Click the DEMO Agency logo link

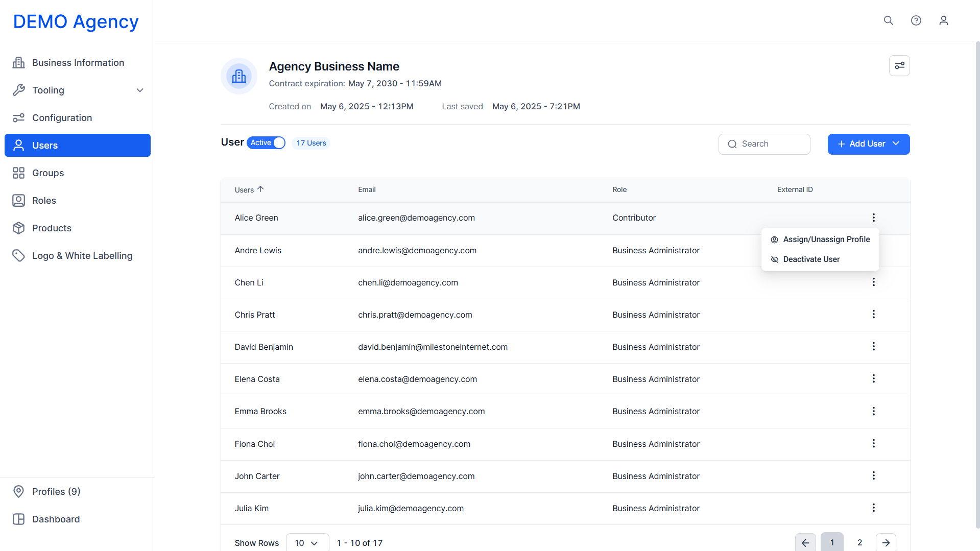[76, 21]
